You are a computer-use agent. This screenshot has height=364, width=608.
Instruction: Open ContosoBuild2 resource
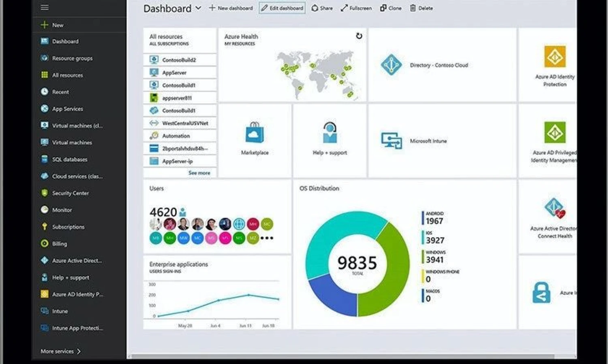point(180,60)
